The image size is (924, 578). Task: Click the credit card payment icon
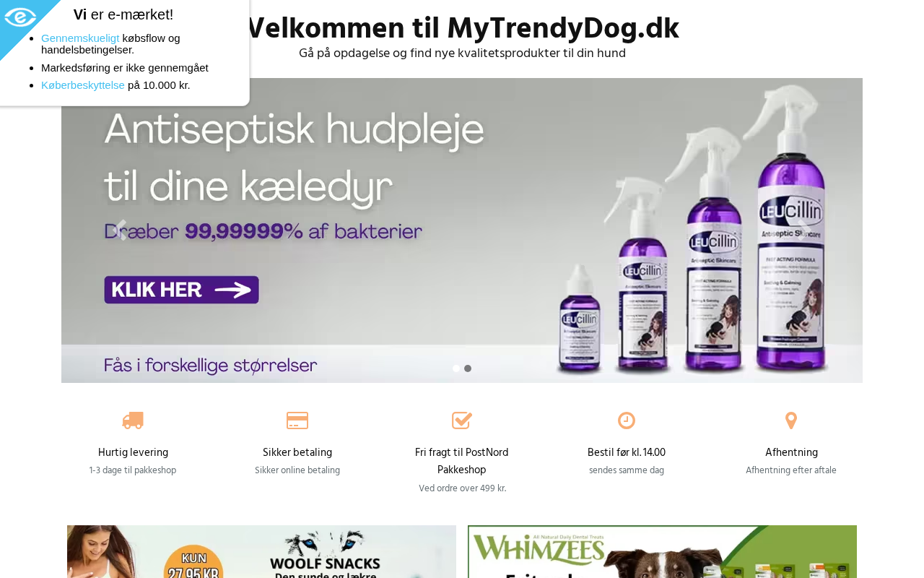coord(297,420)
